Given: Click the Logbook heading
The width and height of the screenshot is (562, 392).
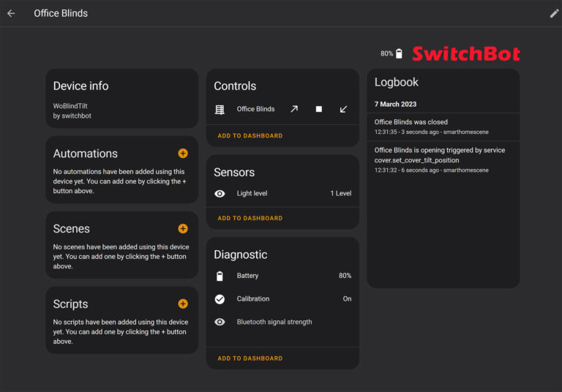Looking at the screenshot, I should (397, 83).
